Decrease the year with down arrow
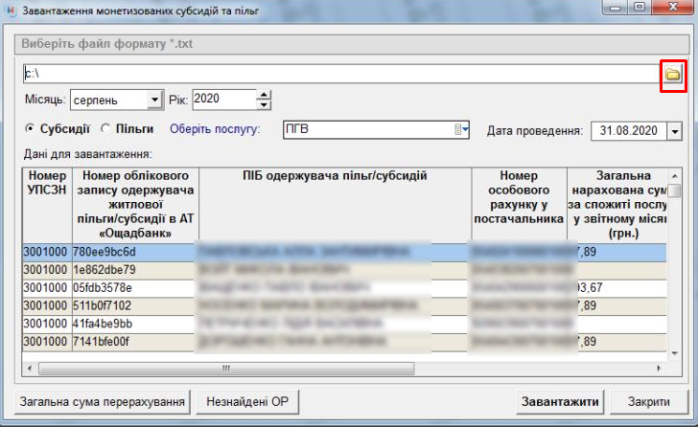 click(264, 105)
